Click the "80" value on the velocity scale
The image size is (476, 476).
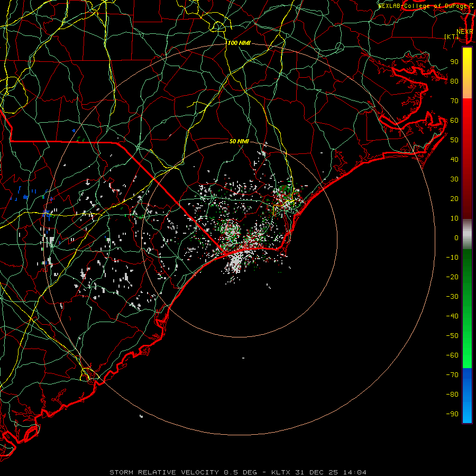[x=454, y=81]
